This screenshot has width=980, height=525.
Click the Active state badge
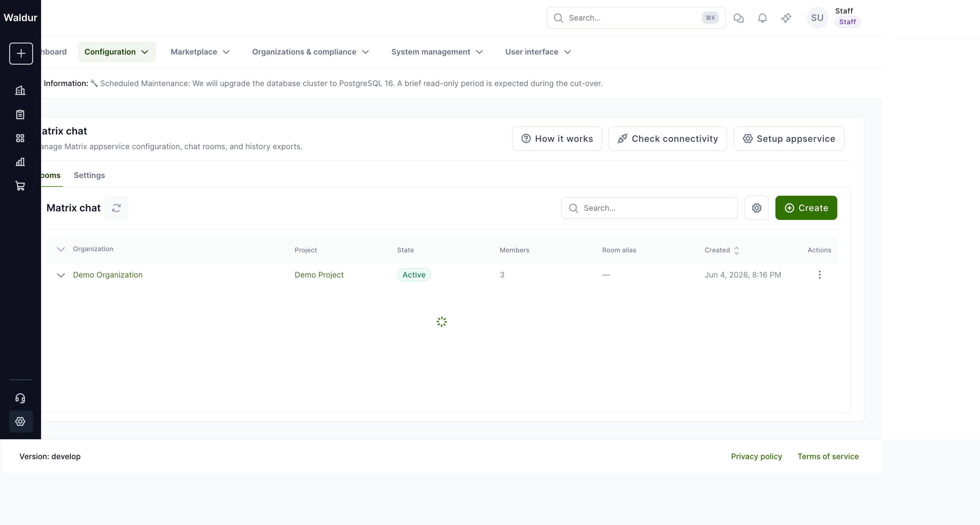tap(414, 275)
